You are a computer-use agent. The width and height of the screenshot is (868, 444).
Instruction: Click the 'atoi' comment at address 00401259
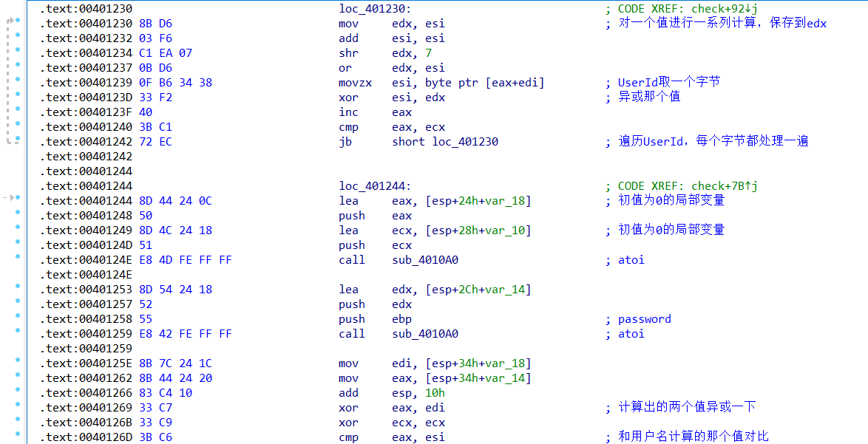631,334
